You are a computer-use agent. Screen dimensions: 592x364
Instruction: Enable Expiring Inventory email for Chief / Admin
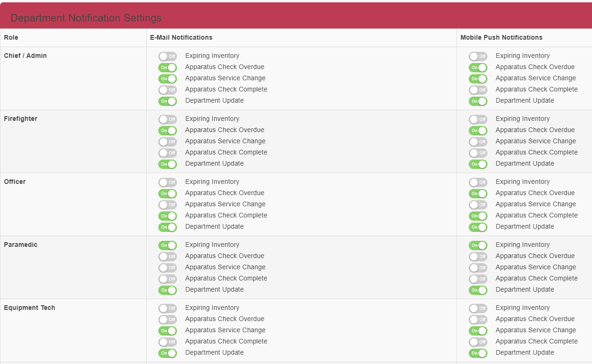(167, 56)
